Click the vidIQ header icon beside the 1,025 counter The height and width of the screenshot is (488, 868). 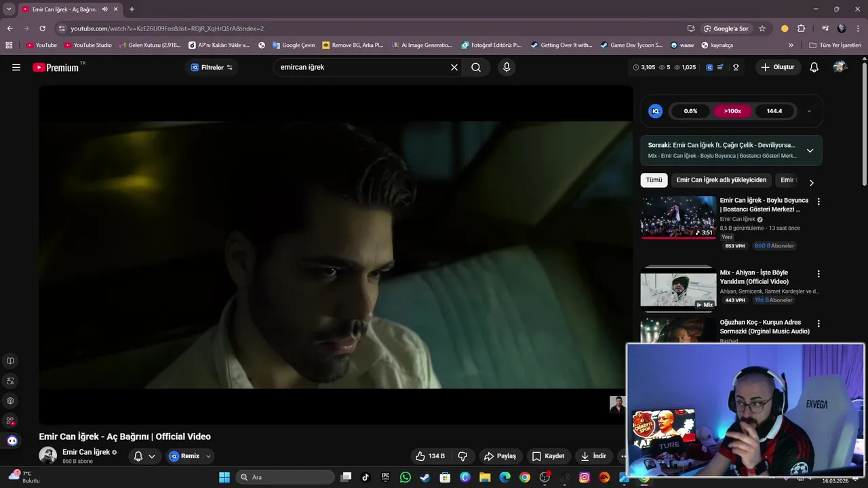(x=709, y=67)
